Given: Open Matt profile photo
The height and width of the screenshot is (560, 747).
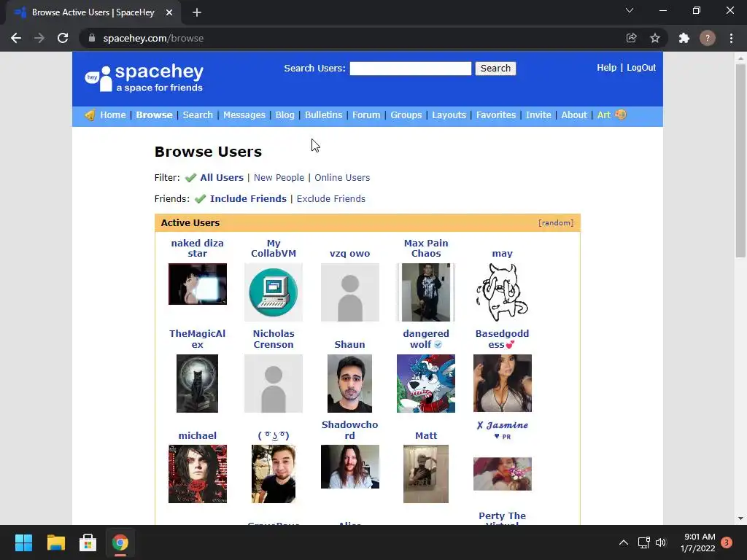Looking at the screenshot, I should (x=426, y=474).
